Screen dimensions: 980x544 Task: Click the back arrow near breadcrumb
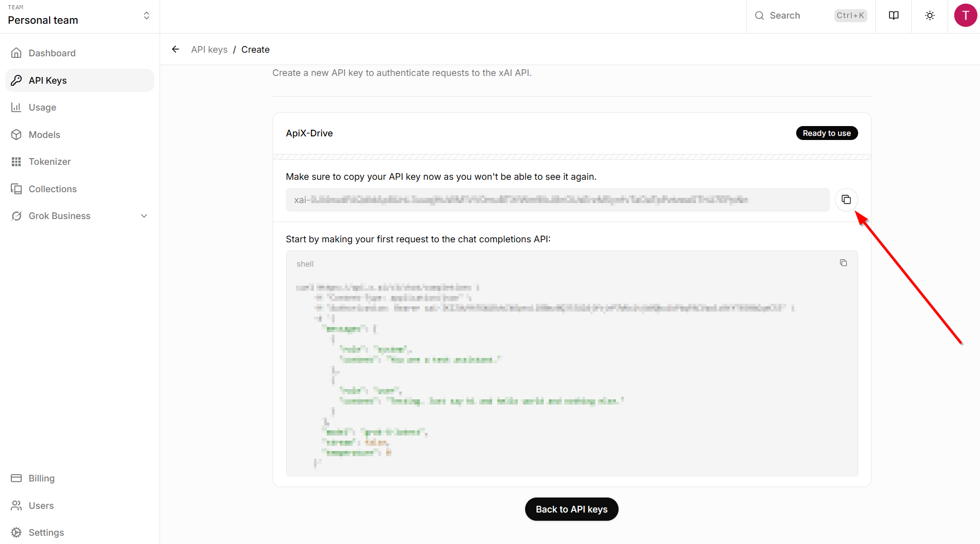pos(175,49)
